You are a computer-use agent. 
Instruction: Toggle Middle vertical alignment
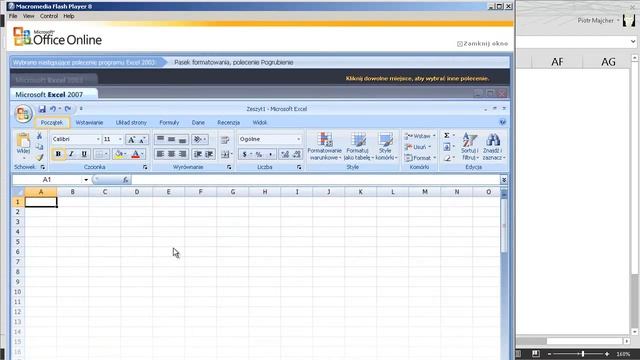[x=171, y=140]
